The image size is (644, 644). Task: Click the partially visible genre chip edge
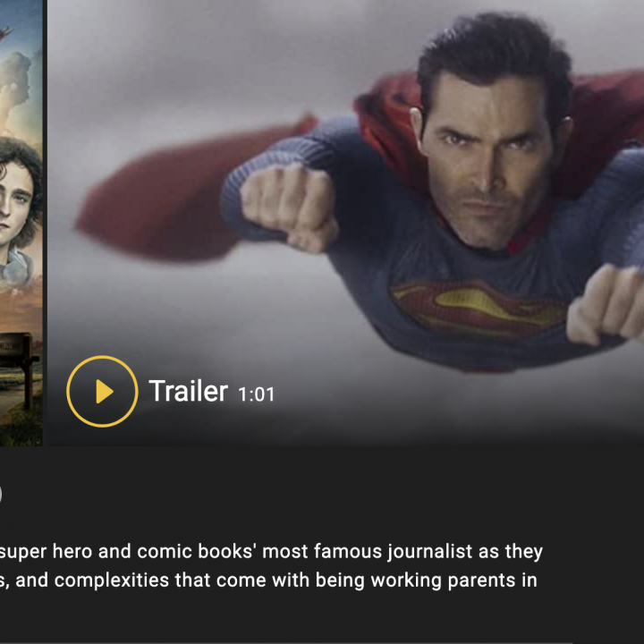(1, 494)
